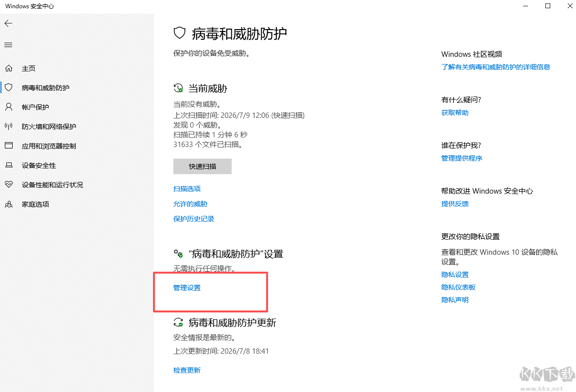Click the text 保护你的设备免受威胁。

coord(212,53)
